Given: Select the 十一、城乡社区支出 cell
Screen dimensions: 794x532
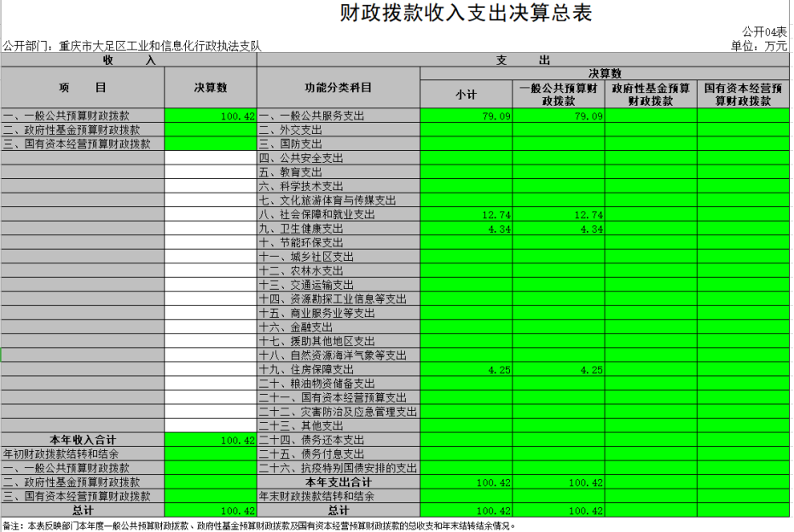Looking at the screenshot, I should click(339, 257).
